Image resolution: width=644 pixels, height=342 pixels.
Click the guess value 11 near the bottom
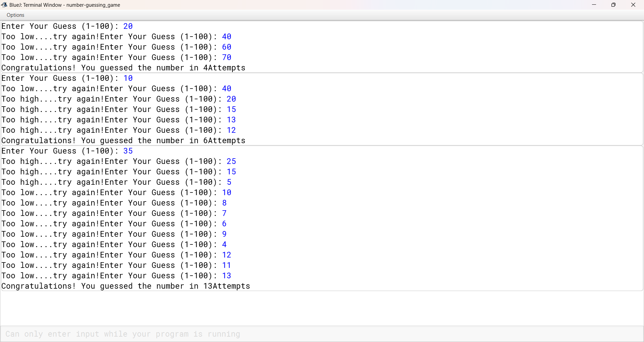[226, 265]
